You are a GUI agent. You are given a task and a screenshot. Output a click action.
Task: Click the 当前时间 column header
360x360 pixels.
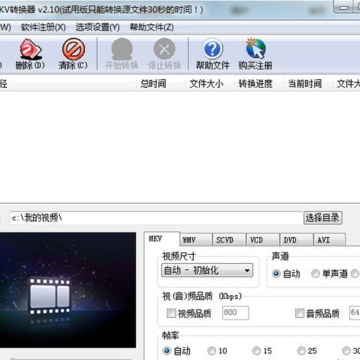308,84
